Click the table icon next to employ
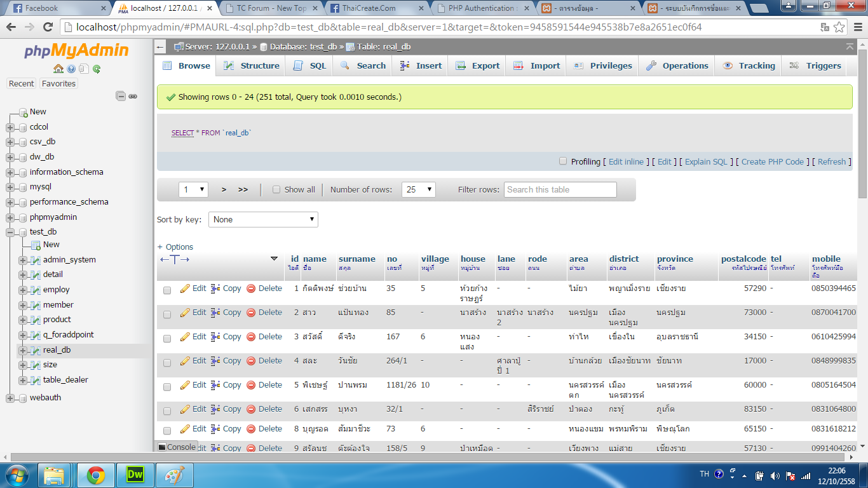Image resolution: width=868 pixels, height=488 pixels. tap(36, 290)
